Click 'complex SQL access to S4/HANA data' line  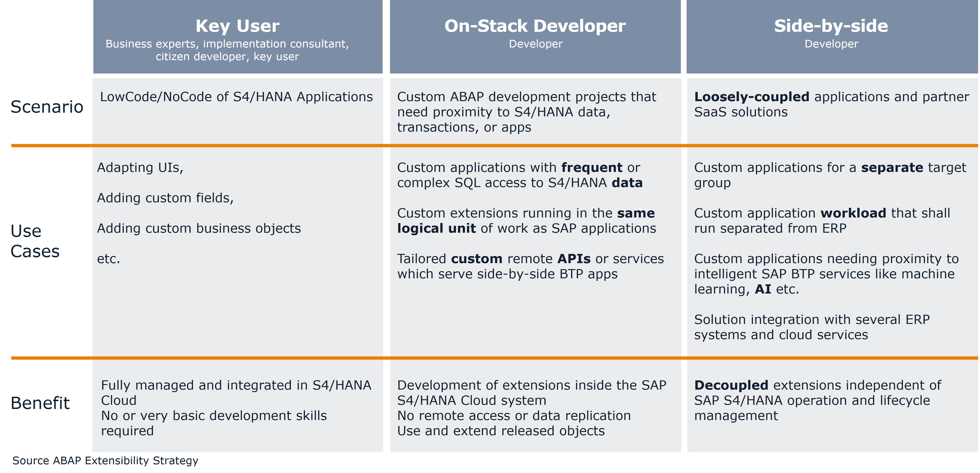click(520, 183)
